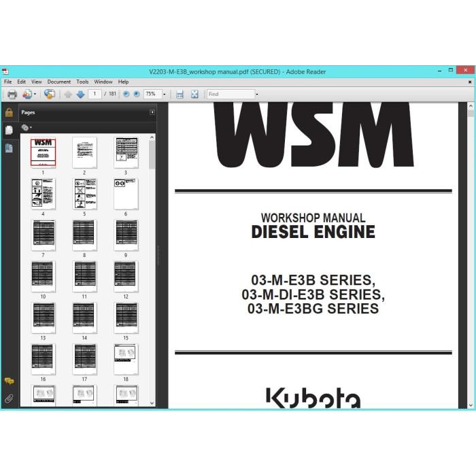This screenshot has height=476, width=476.
Task: Select page 3 thumbnail
Action: click(126, 152)
